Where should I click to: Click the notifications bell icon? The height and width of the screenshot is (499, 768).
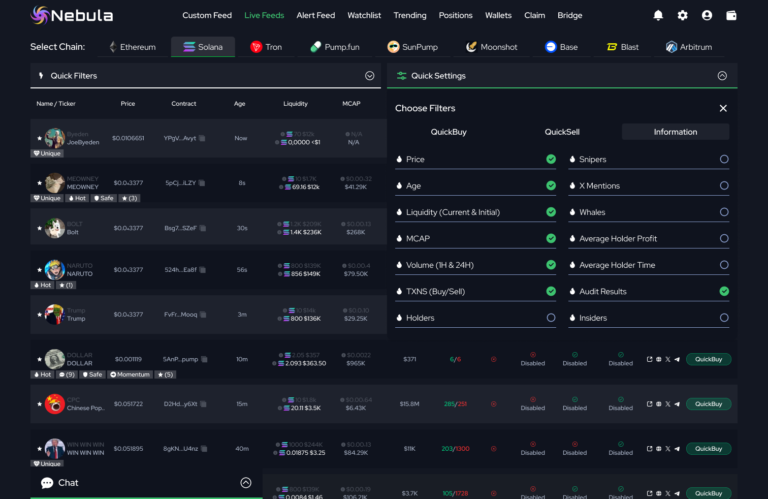pyautogui.click(x=658, y=16)
